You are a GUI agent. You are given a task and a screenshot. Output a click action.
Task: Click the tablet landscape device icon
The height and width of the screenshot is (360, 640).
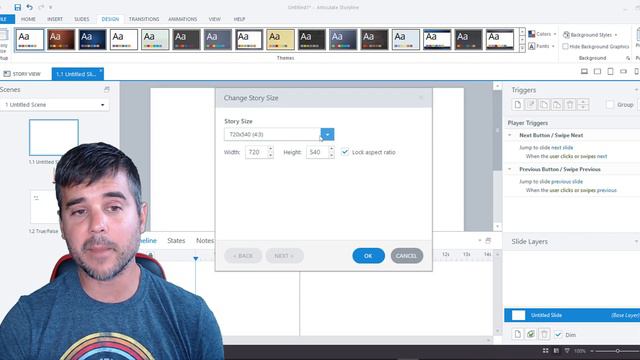598,71
